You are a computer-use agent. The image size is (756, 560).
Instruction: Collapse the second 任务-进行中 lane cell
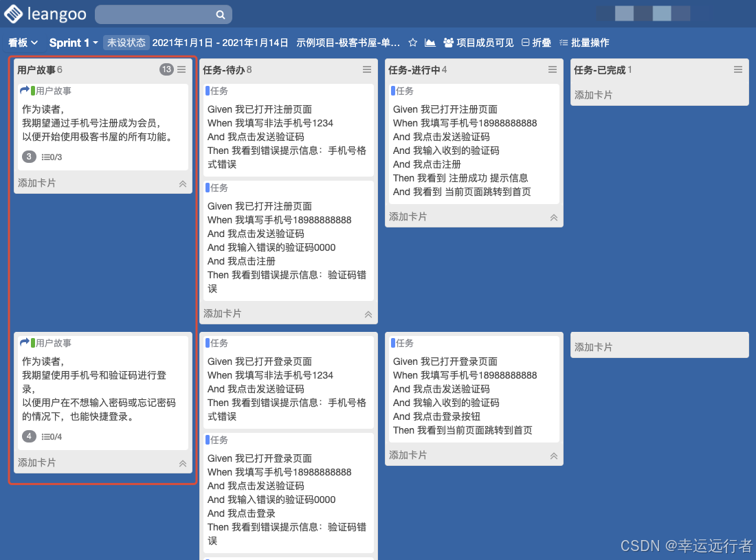click(554, 456)
